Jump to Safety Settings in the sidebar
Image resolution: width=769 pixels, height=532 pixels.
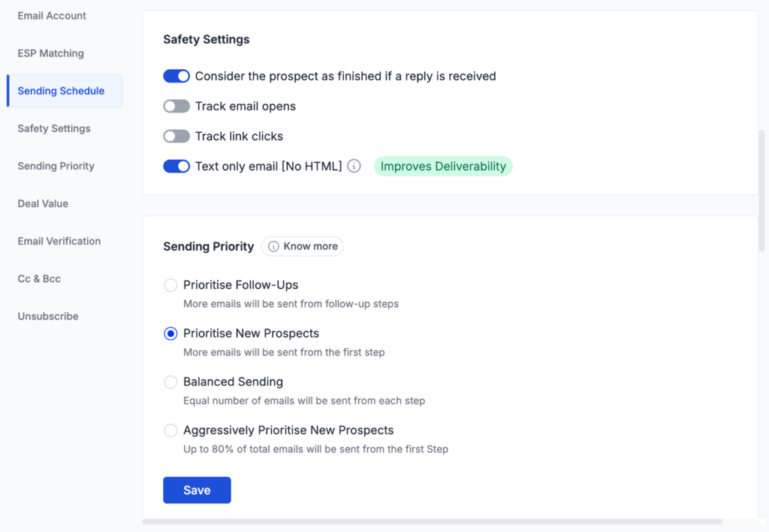(x=54, y=128)
